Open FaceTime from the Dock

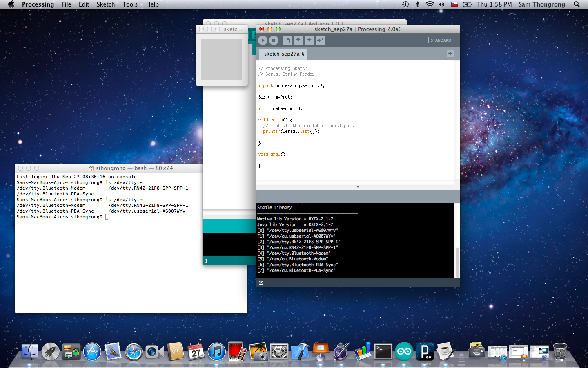[x=154, y=352]
